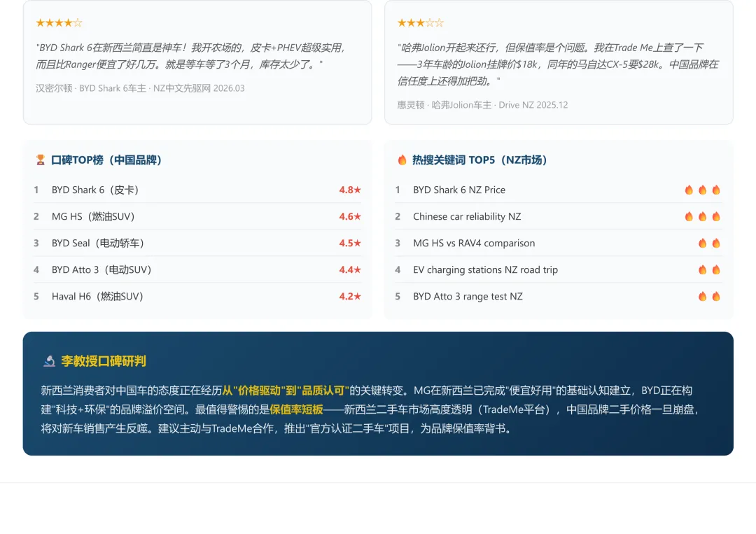Click the heat flames for MG HS vs RAV4 comparison

pyautogui.click(x=709, y=243)
